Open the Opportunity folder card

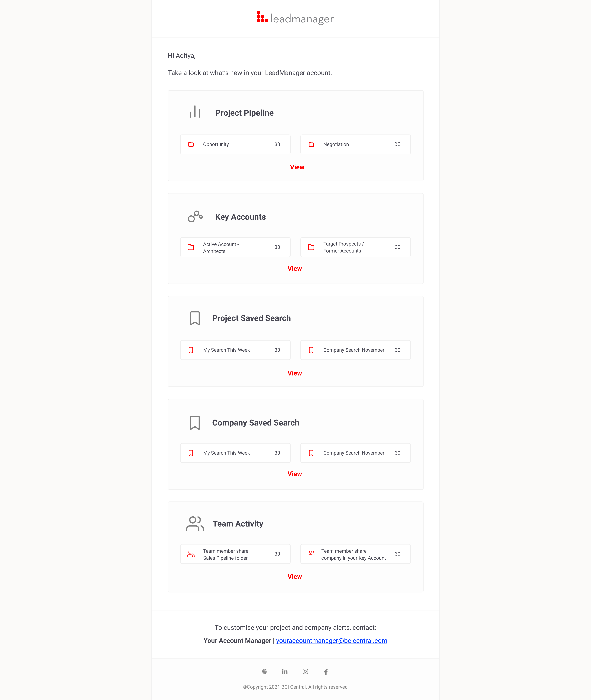point(235,144)
